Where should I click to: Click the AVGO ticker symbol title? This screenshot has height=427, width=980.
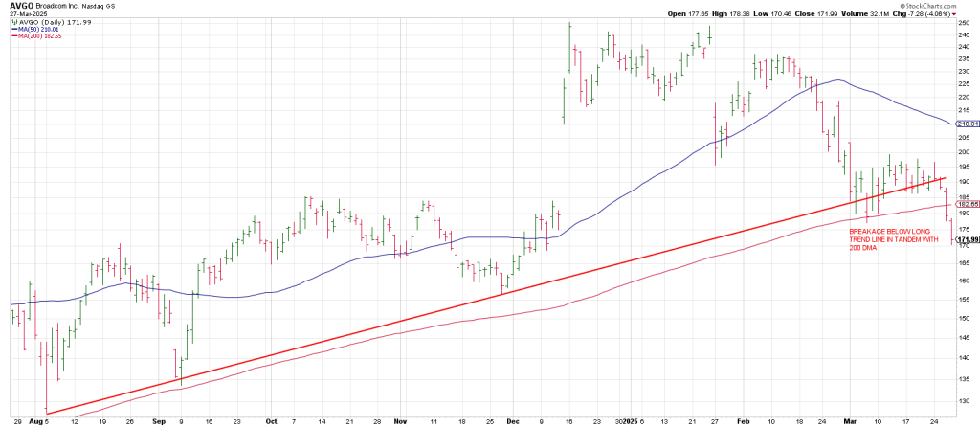(21, 5)
